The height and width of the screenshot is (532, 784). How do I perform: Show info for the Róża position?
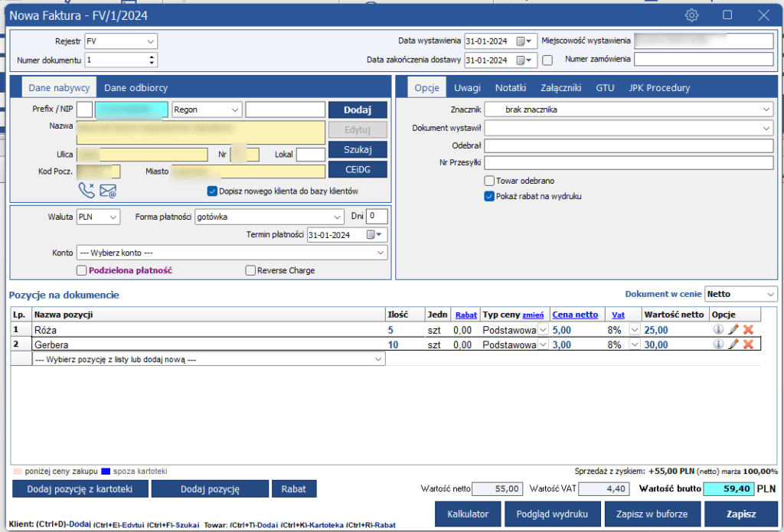point(718,329)
